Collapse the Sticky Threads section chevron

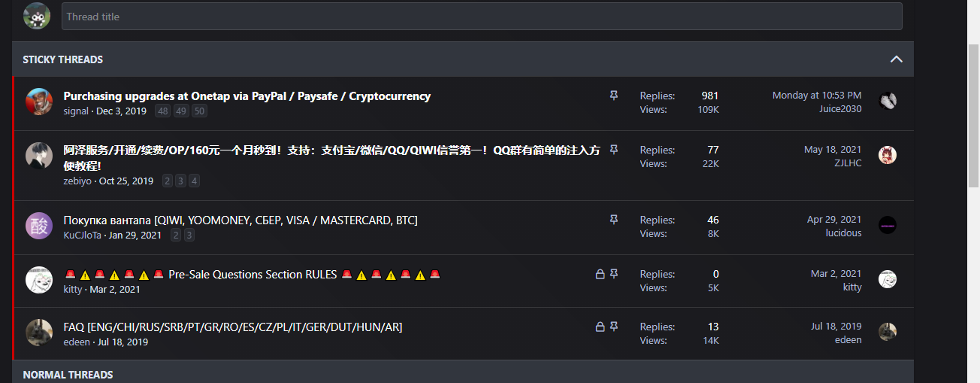point(896,59)
